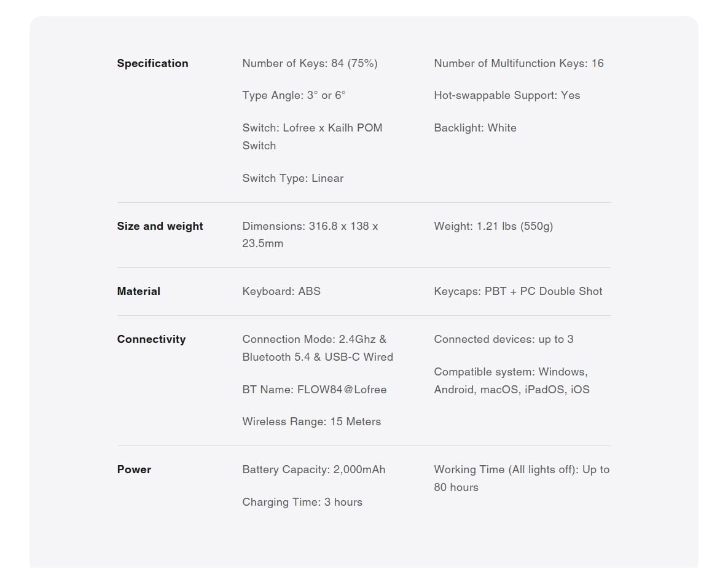This screenshot has height=585, width=728.
Task: Click the Keycaps: PBT + PC Double Shot text
Action: click(x=518, y=291)
